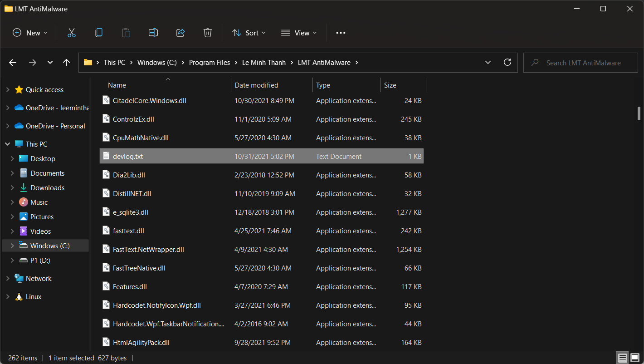This screenshot has height=364, width=644.
Task: Navigate back to previous folder
Action: pos(13,63)
